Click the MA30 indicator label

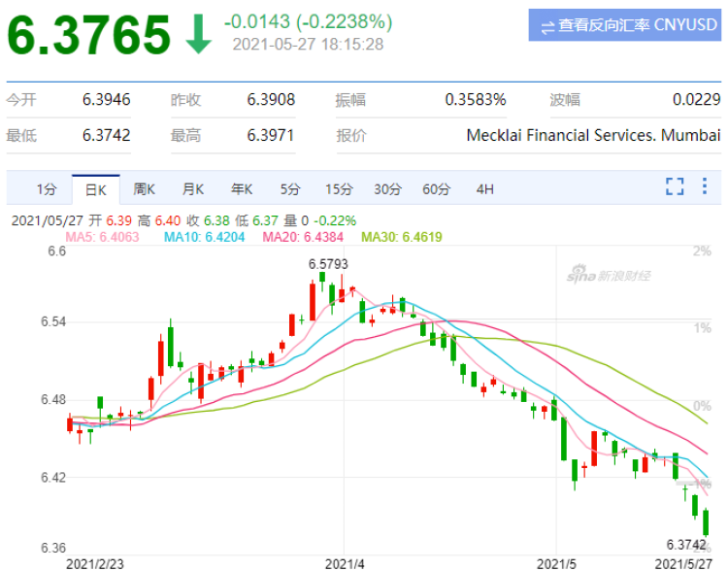pos(402,237)
